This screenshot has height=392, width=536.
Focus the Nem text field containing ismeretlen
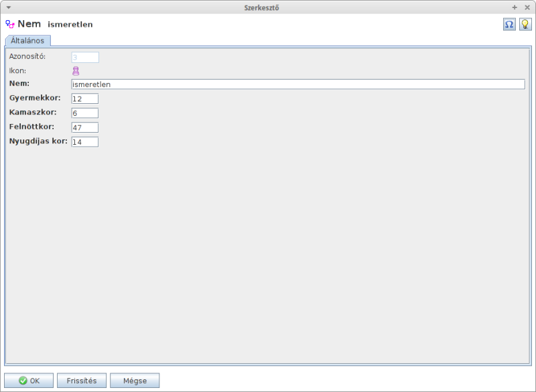(x=297, y=84)
